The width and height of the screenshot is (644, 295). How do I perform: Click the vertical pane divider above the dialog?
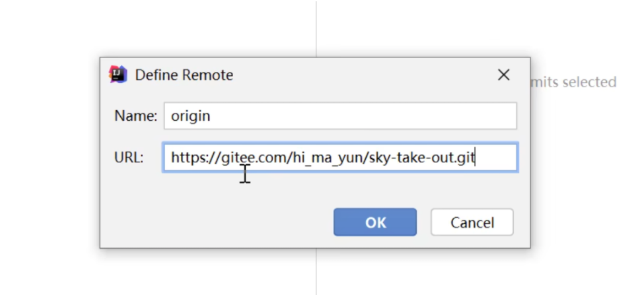316,26
